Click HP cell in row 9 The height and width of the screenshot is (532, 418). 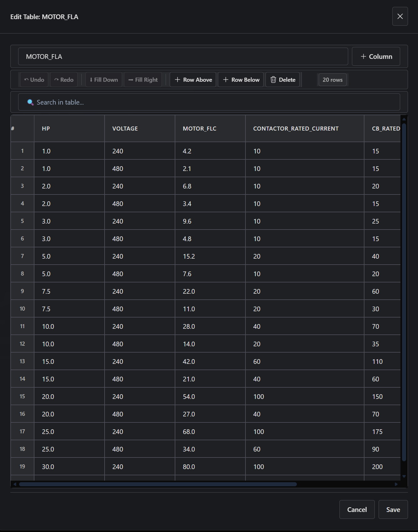point(69,291)
